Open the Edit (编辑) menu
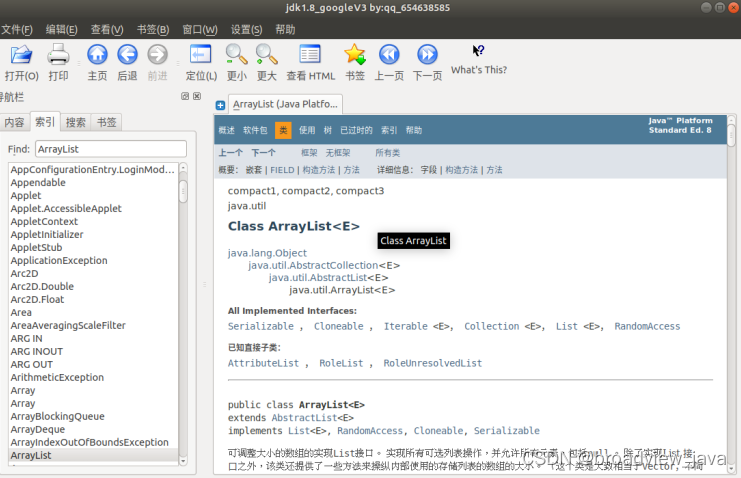741x478 pixels. [x=61, y=30]
